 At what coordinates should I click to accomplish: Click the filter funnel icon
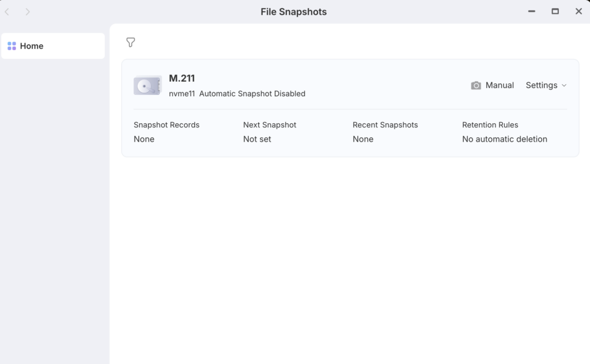coord(131,43)
